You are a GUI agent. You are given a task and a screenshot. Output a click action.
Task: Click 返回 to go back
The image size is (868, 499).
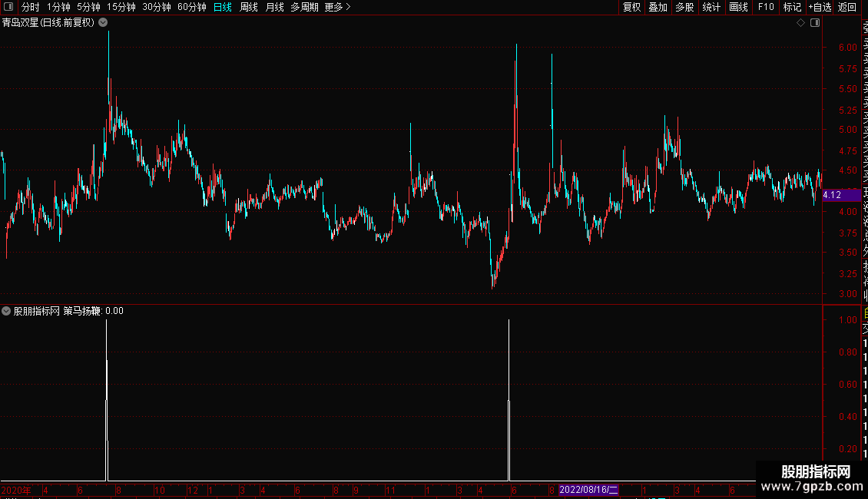pos(847,7)
